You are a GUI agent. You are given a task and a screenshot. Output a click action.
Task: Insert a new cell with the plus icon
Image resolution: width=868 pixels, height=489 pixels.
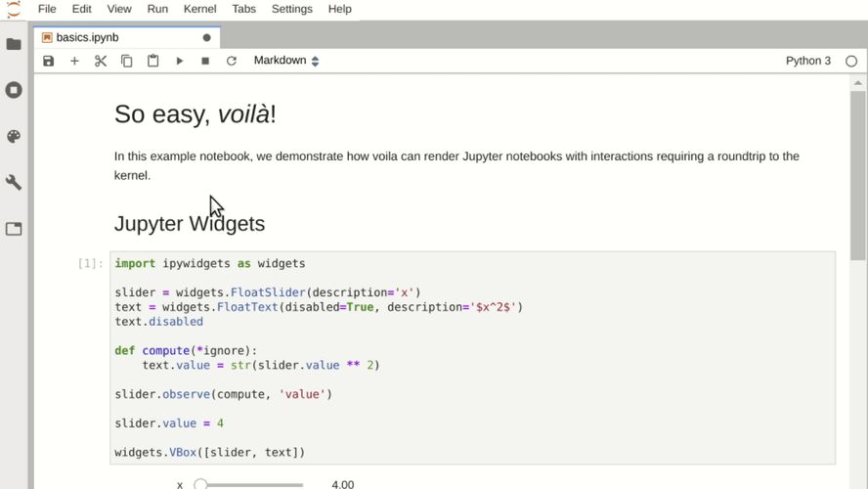[74, 61]
